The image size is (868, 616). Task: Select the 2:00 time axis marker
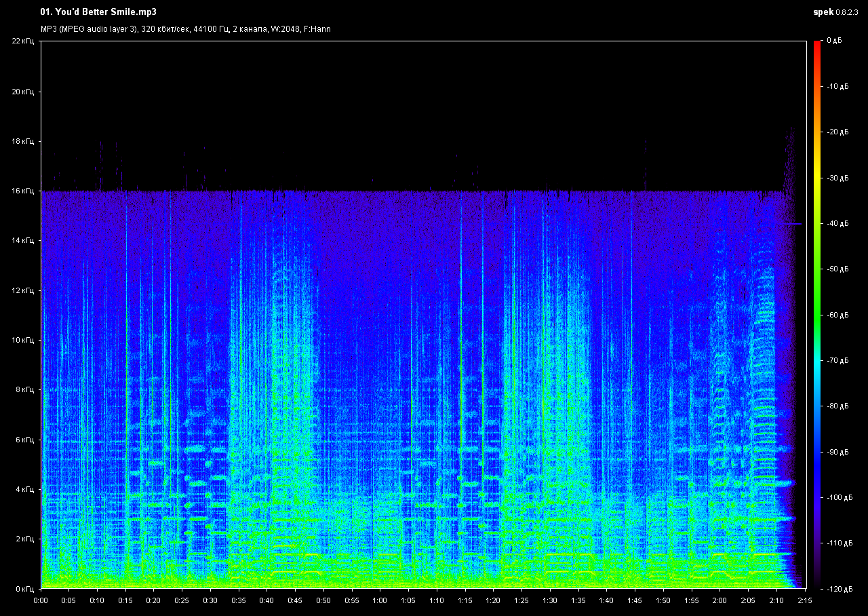pyautogui.click(x=719, y=600)
